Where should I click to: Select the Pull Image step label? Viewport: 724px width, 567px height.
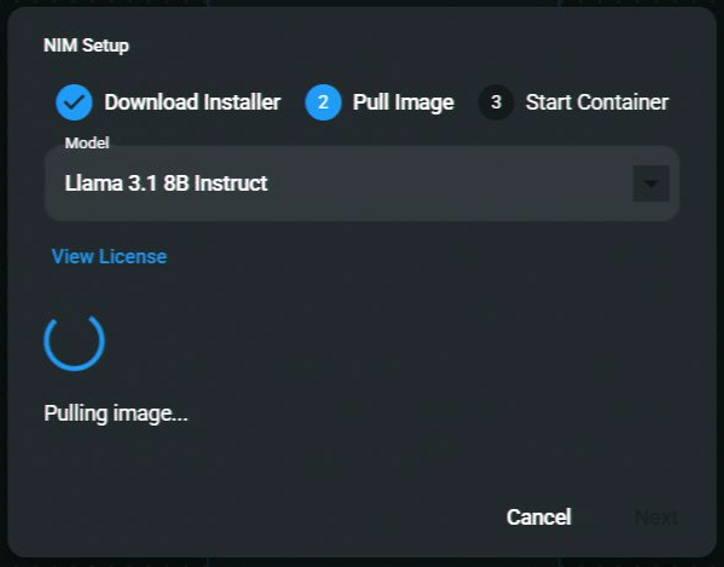403,102
